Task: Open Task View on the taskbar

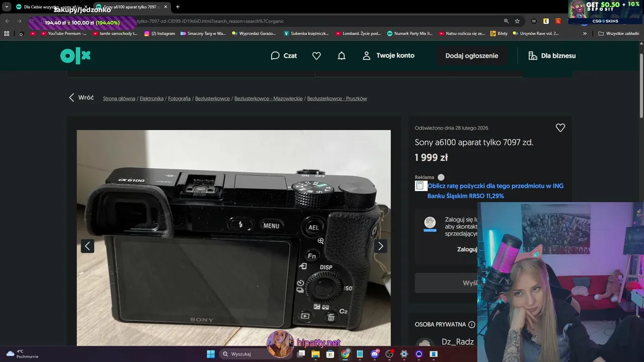Action: coord(301,354)
